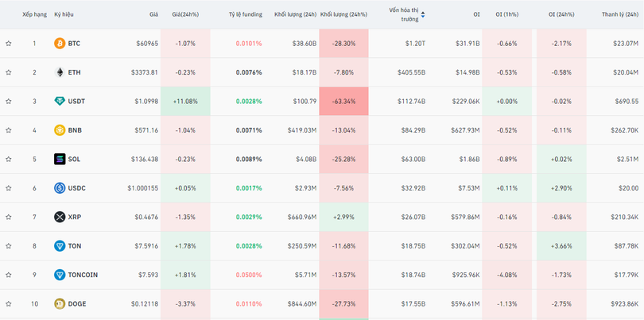Sort by Vốn hóa thị trường arrows

[x=423, y=14]
